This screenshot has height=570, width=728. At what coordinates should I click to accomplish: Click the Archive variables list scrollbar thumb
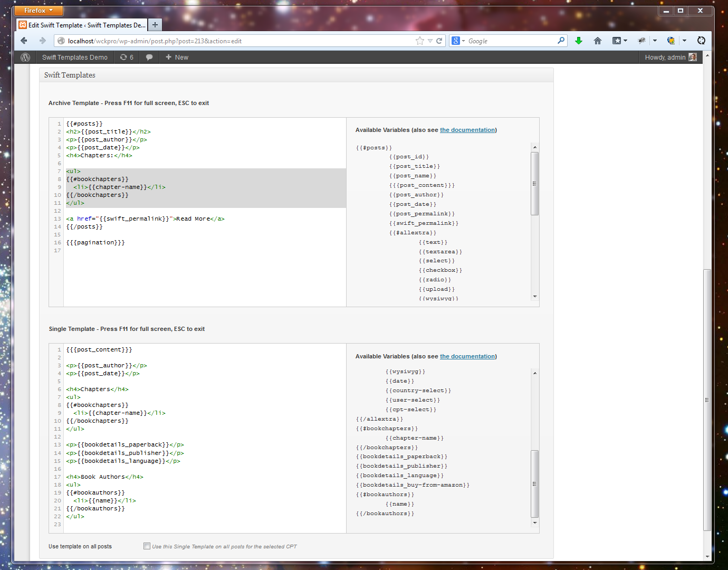tap(534, 184)
